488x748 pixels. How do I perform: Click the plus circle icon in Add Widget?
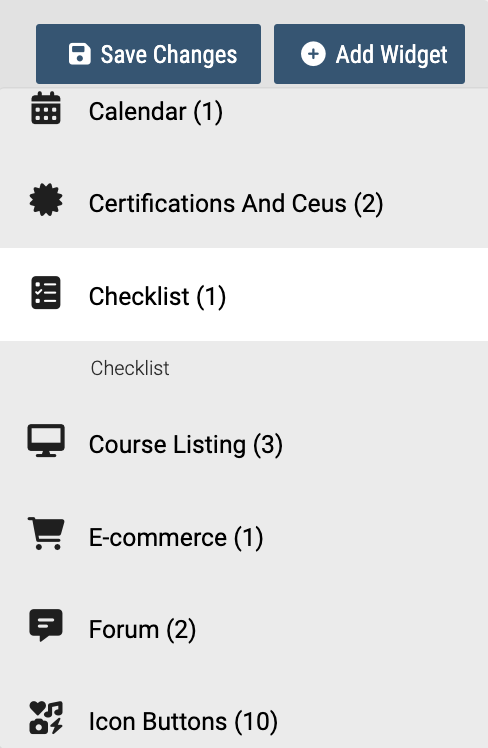tap(313, 54)
